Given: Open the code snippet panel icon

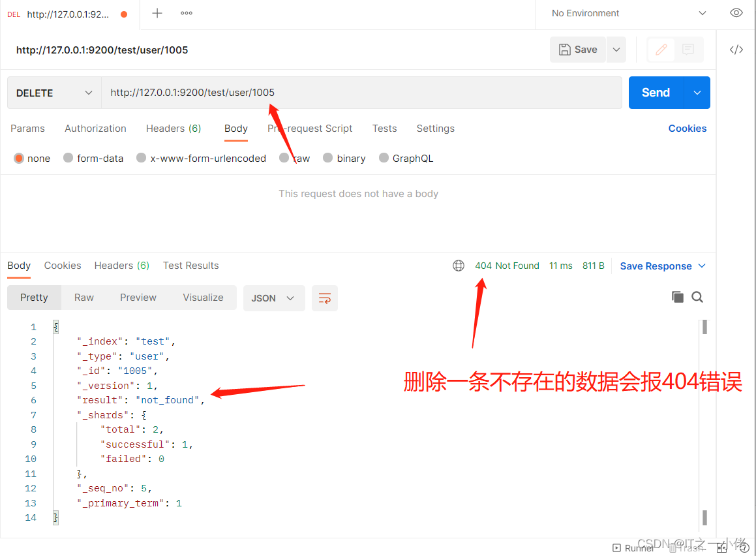Looking at the screenshot, I should point(736,50).
